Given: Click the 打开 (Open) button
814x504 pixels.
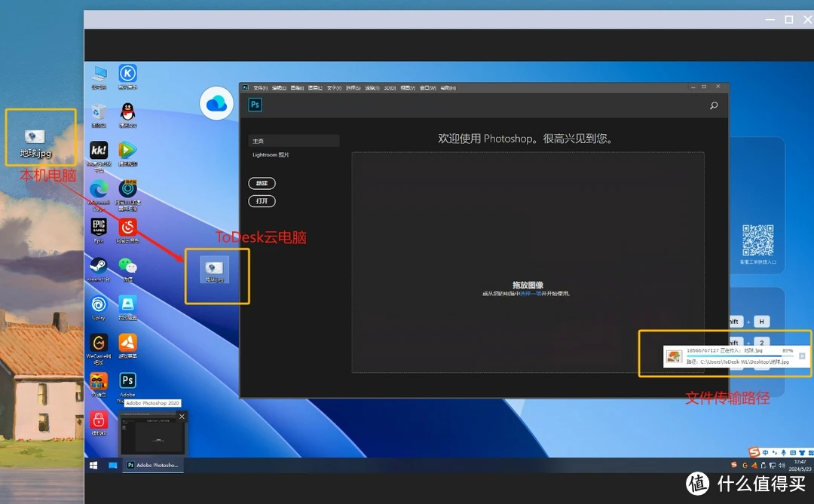Looking at the screenshot, I should 262,201.
